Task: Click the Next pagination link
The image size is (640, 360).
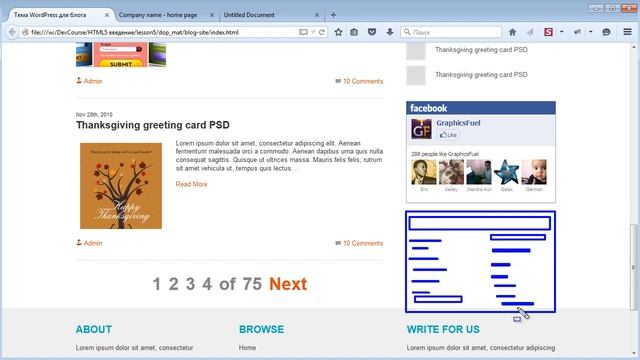Action: click(288, 284)
